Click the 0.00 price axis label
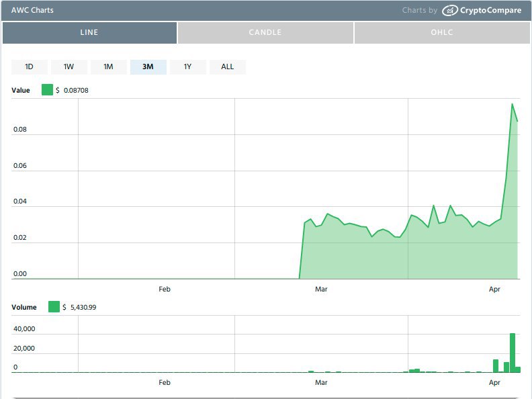This screenshot has height=399, width=532. [20, 274]
